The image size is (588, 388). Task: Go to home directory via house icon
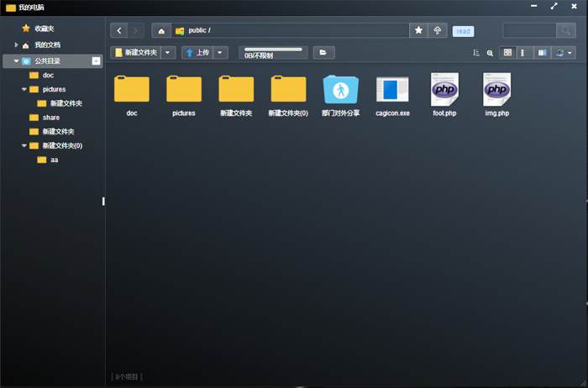161,30
